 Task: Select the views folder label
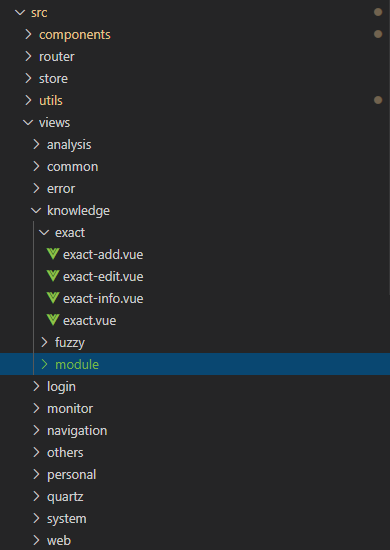click(54, 122)
